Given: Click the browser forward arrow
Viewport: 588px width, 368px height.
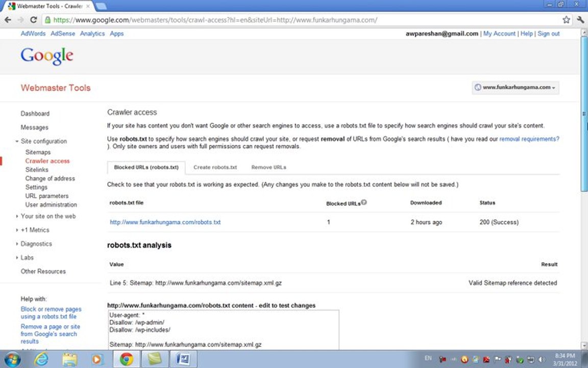Looking at the screenshot, I should (20, 20).
